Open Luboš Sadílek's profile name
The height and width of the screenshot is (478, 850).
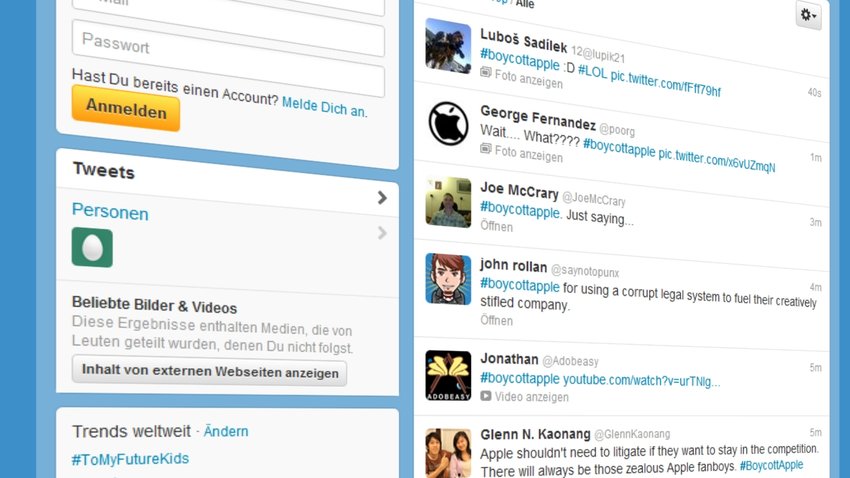coord(524,41)
